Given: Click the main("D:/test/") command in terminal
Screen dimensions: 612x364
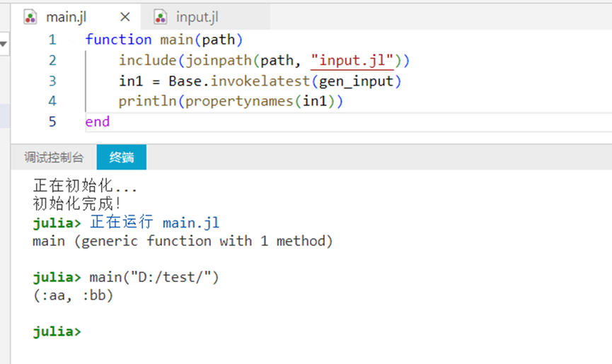Looking at the screenshot, I should pos(154,277).
